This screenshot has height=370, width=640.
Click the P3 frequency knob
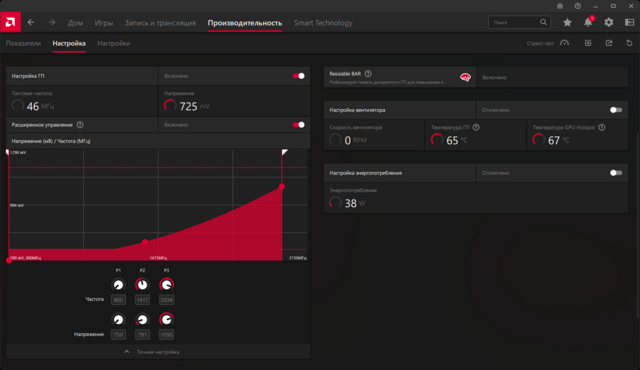166,285
